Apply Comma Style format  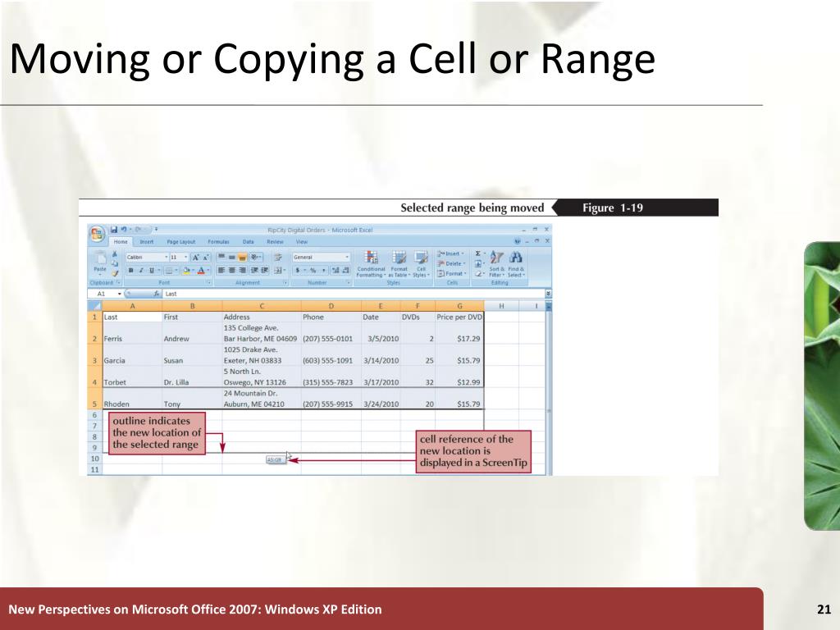(323, 271)
